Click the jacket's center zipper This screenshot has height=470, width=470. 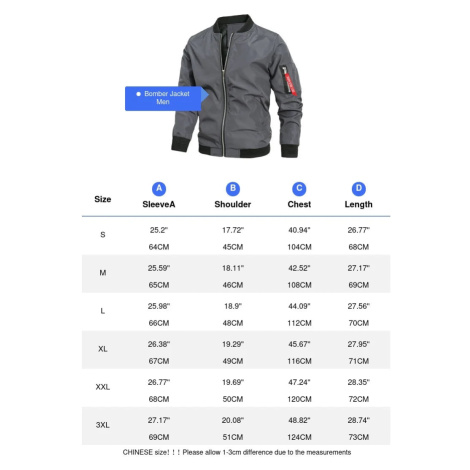(226, 95)
